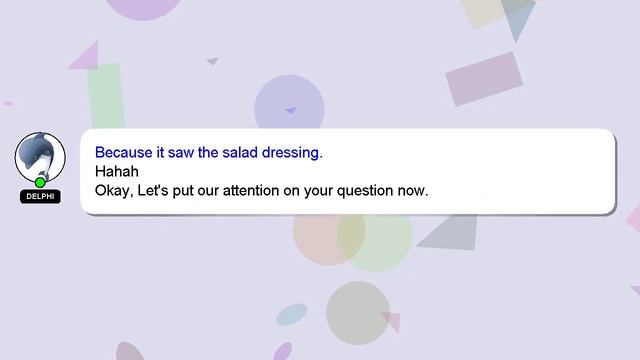Image resolution: width=640 pixels, height=360 pixels.
Task: Click the green vertical rectangle shape
Action: pos(106,96)
